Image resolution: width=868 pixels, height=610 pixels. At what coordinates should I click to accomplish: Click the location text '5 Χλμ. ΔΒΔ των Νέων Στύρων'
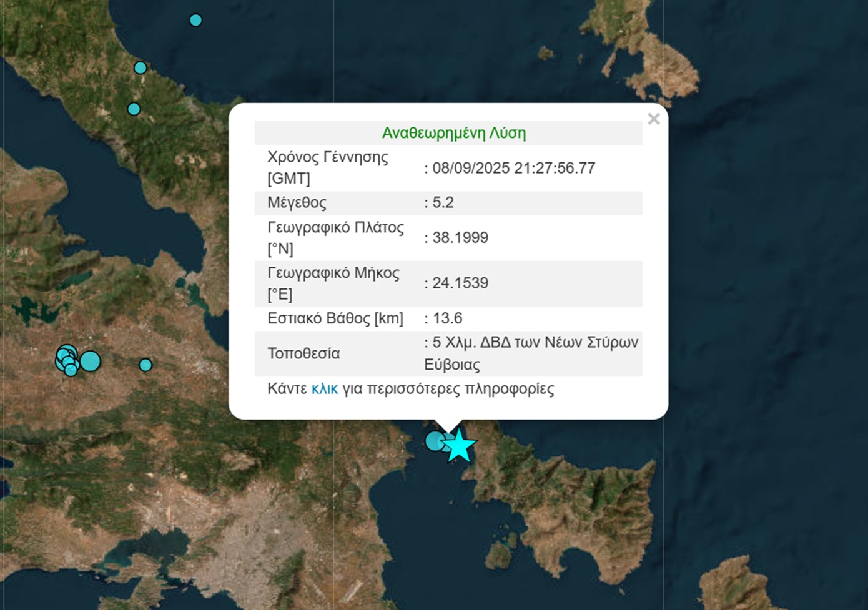point(535,342)
